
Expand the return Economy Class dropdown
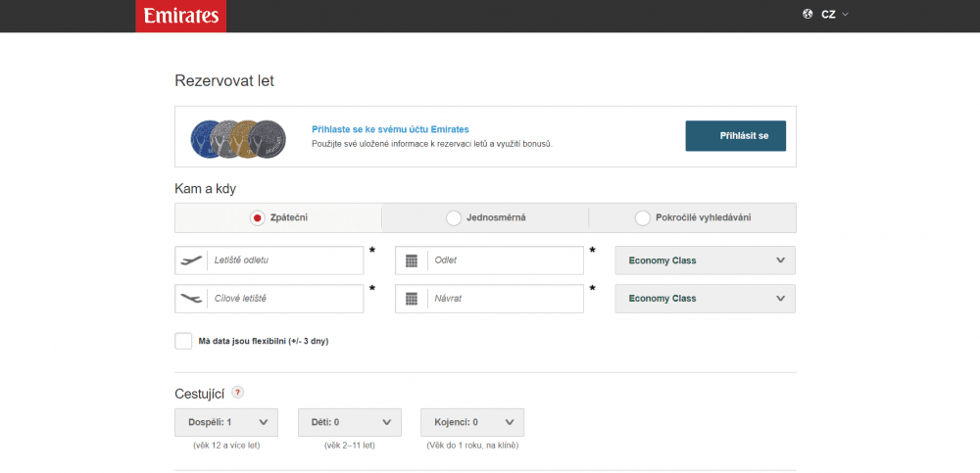tap(705, 298)
